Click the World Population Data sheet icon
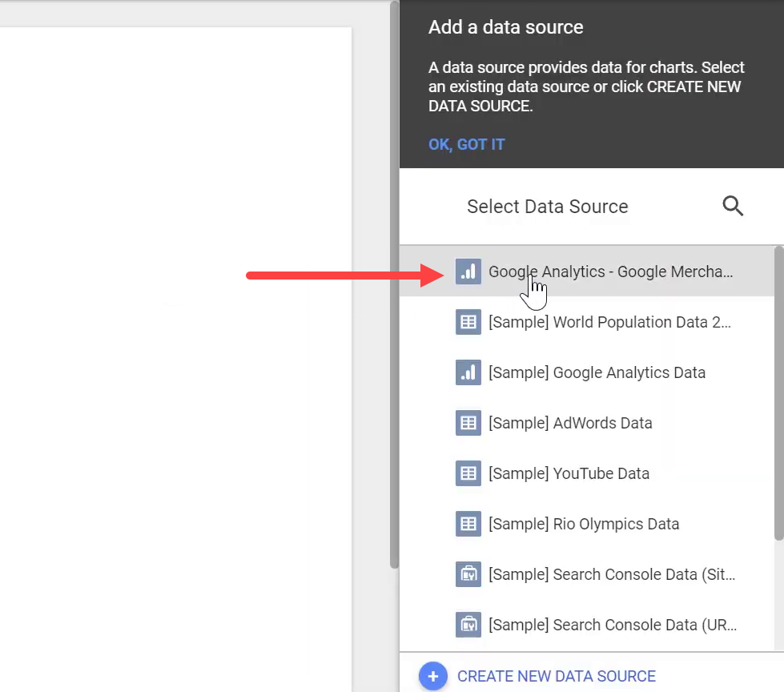This screenshot has height=692, width=784. click(x=468, y=322)
